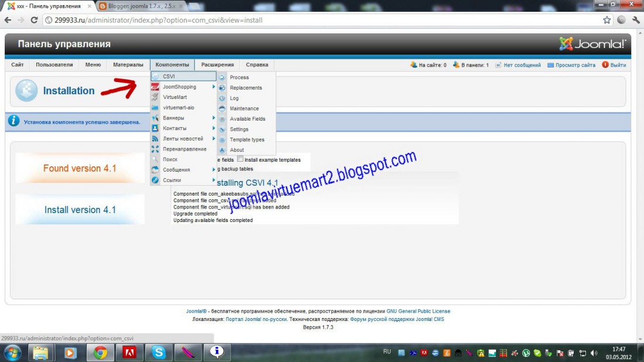
Task: Close the Панель управления browser tab
Action: click(x=89, y=6)
